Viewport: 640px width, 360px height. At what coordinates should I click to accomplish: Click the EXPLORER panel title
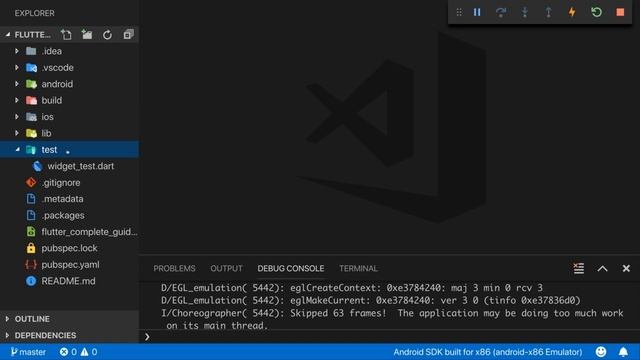pyautogui.click(x=34, y=13)
